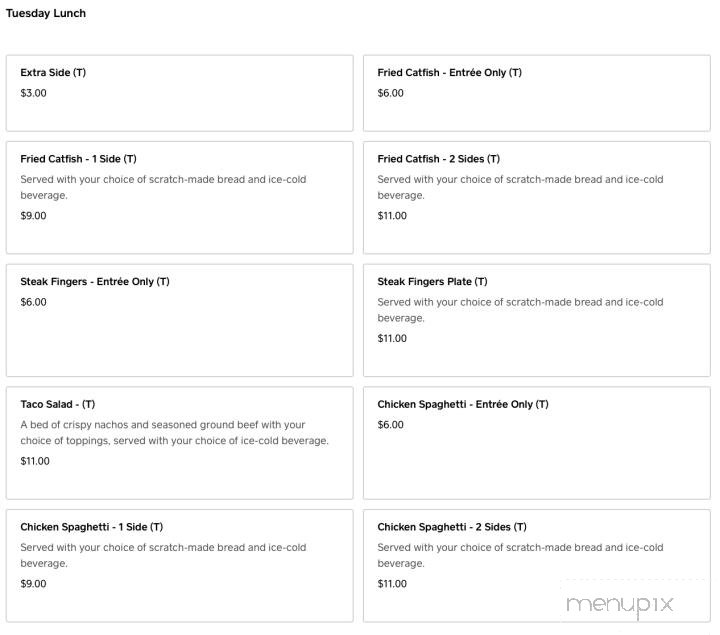This screenshot has width=720, height=635.
Task: Click the Tuesday Lunch section heading
Action: [x=46, y=13]
